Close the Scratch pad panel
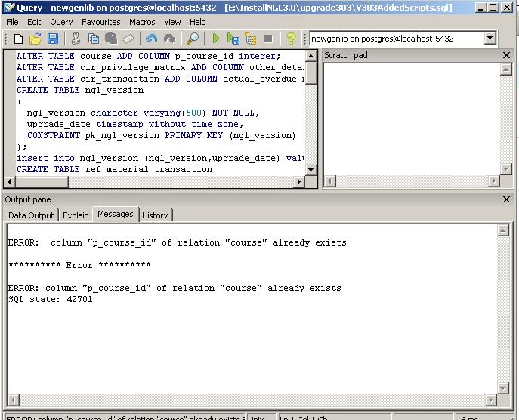Image resolution: width=519 pixels, height=420 pixels. pos(507,55)
